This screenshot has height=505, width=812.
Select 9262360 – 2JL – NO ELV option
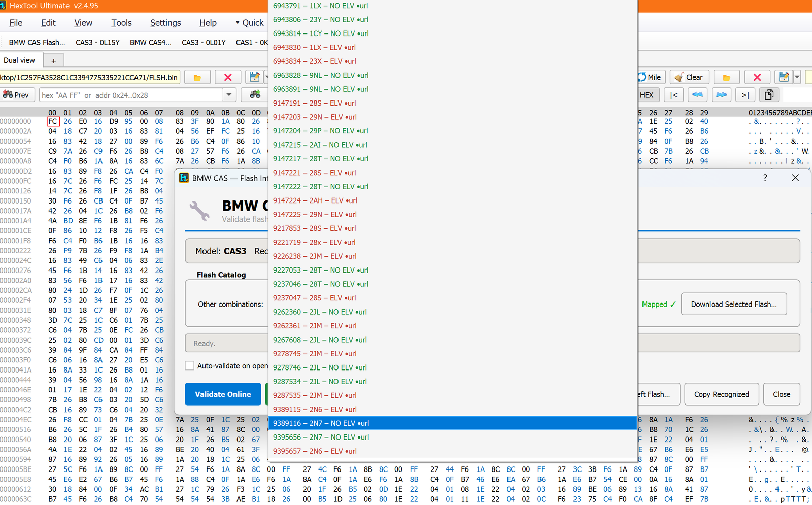tap(453, 312)
